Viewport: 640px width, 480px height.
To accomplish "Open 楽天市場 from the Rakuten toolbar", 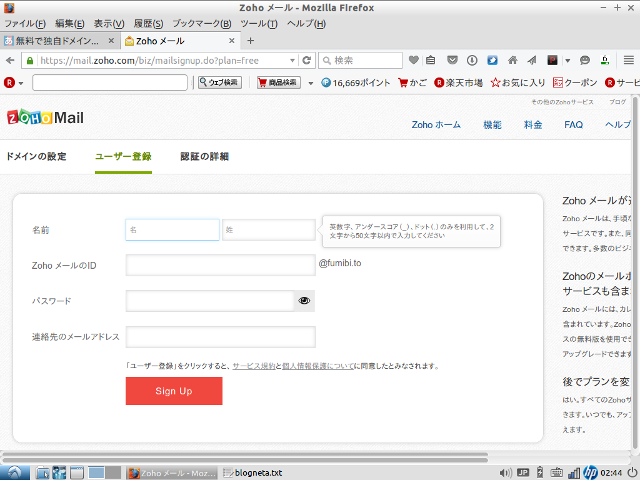I will click(x=458, y=83).
